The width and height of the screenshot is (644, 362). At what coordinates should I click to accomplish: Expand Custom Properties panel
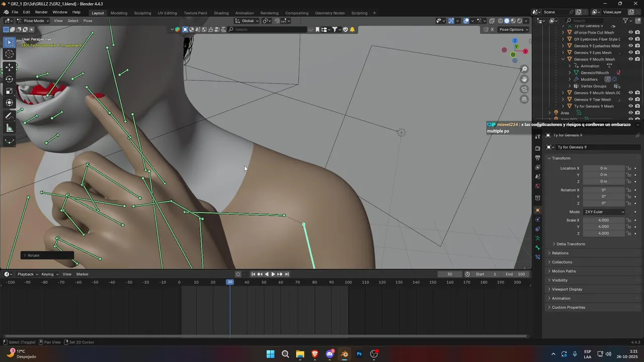pos(568,307)
